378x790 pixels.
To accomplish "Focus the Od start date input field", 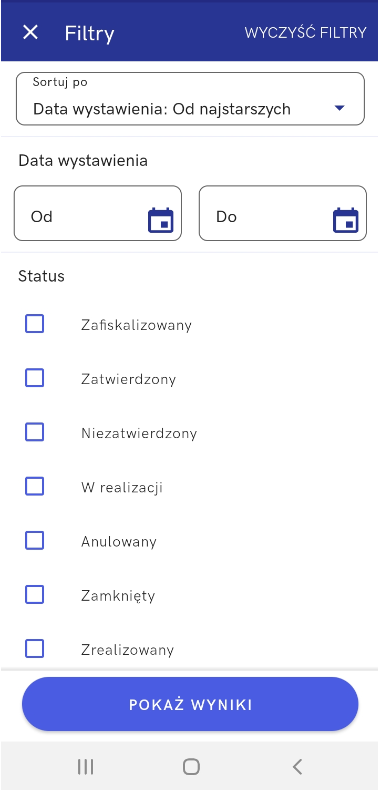I will coord(98,213).
